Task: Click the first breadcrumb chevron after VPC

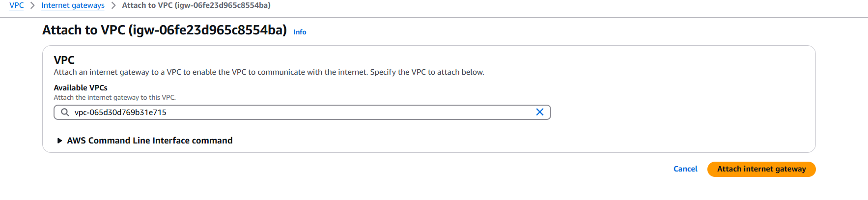Action: point(32,5)
